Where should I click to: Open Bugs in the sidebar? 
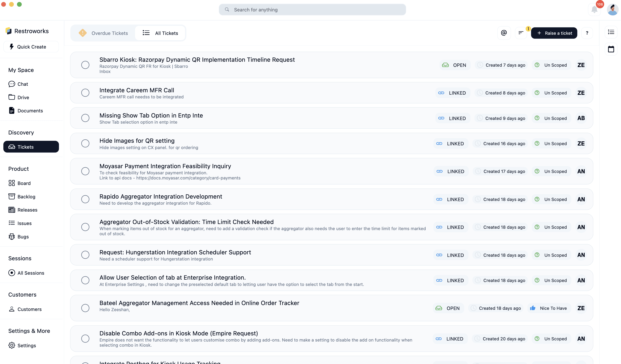pyautogui.click(x=23, y=236)
